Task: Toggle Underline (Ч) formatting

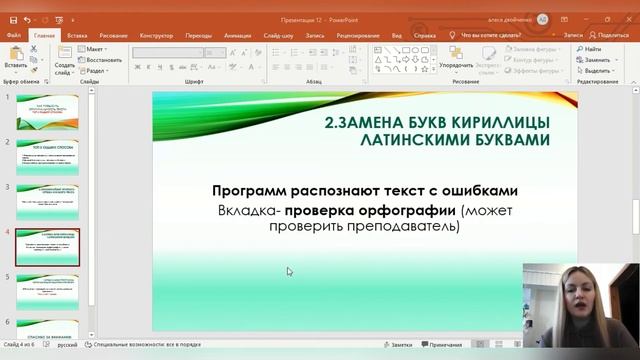Action: [x=160, y=67]
